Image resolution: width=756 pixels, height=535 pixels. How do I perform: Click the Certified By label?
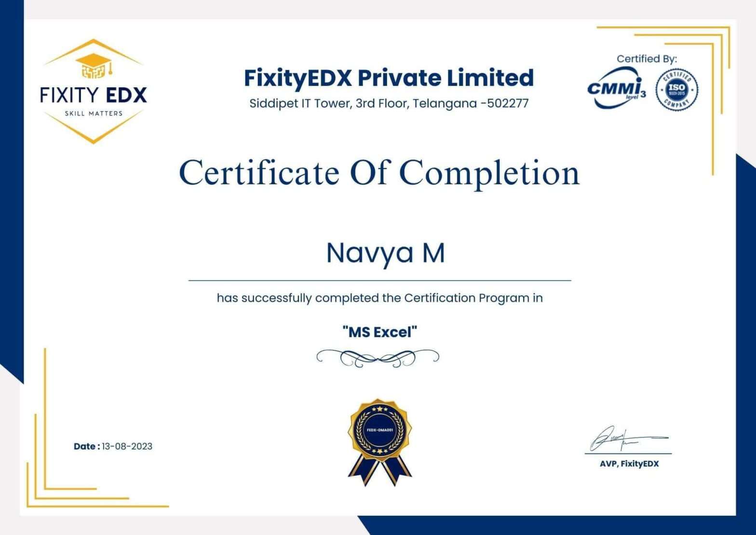646,59
